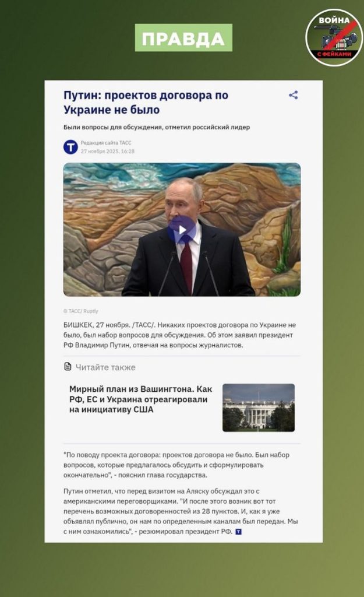Open headline 'Путин: проектов договора по Украине не было'
The height and width of the screenshot is (597, 364).
[146, 102]
